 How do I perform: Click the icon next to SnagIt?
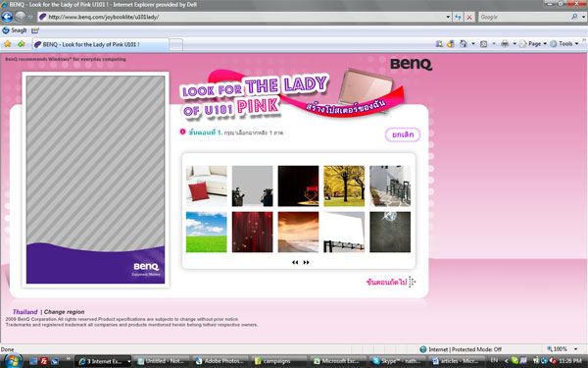click(x=35, y=30)
